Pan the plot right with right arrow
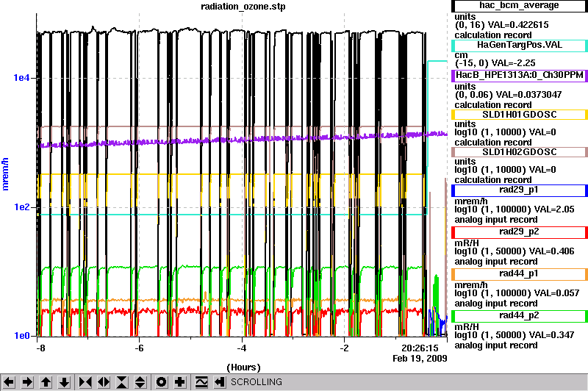Screen dimensions: 588x391 coord(27,382)
